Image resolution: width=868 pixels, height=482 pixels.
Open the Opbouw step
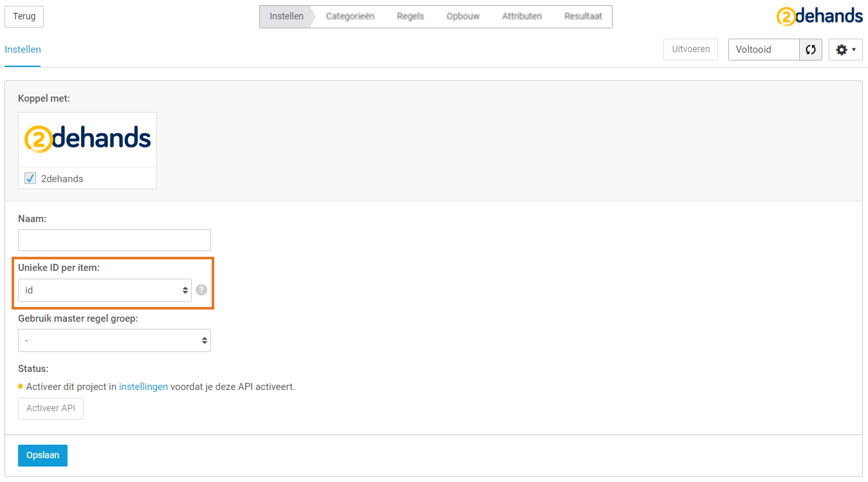[x=463, y=17]
